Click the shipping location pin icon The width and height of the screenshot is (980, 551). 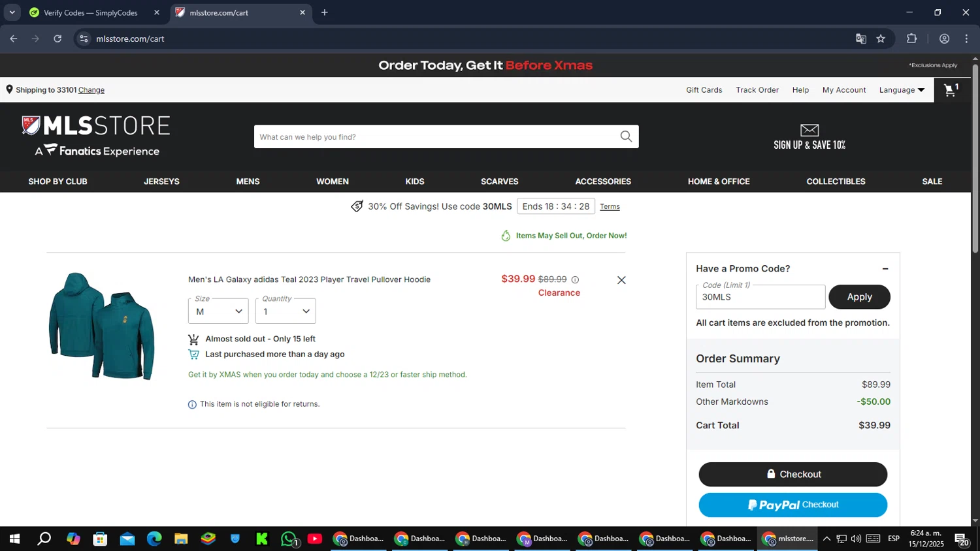(x=9, y=89)
